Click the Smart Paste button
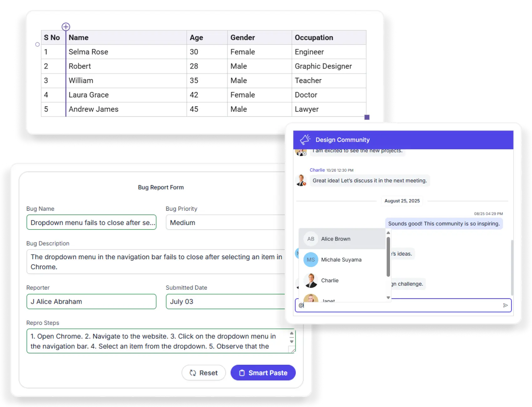 coord(263,373)
